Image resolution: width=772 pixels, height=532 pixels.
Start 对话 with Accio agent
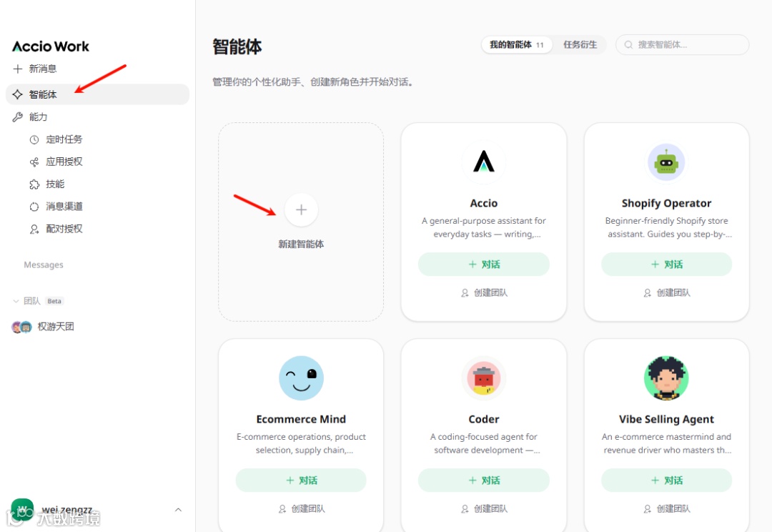click(x=484, y=265)
